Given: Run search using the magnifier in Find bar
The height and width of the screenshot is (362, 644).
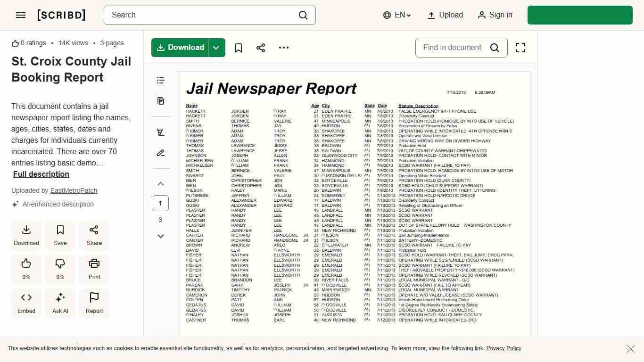Looking at the screenshot, I should click(495, 48).
